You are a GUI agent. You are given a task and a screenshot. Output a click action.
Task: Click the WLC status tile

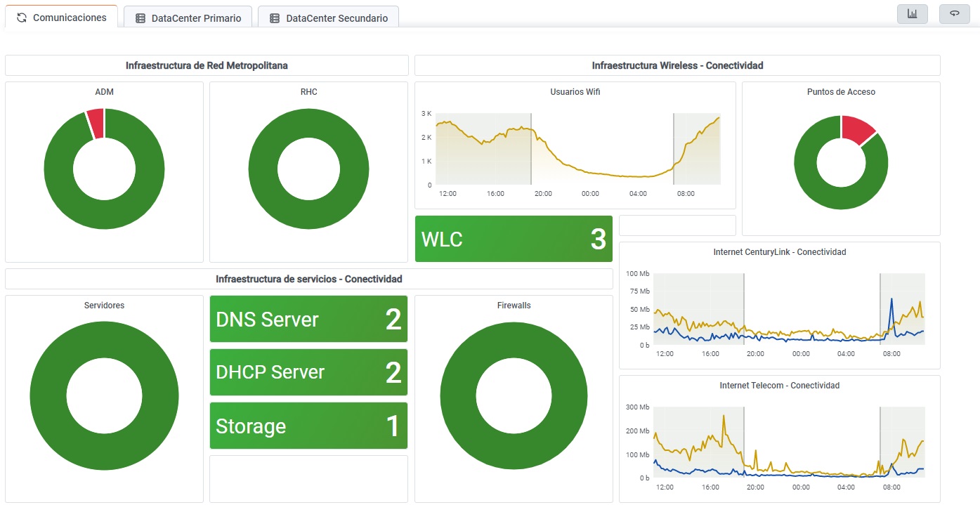514,239
